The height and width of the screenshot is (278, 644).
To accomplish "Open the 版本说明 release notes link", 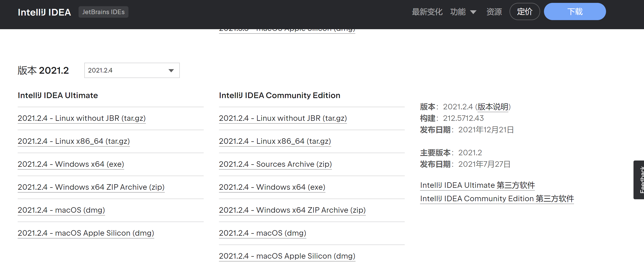I will click(x=493, y=107).
